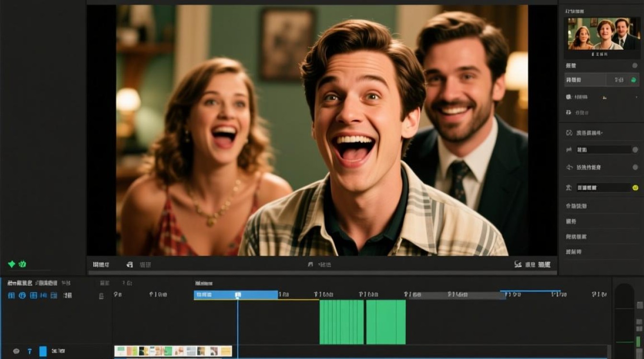Click the blue playhead marker on timeline ruler
Screen dimensions: 644x359
point(238,295)
